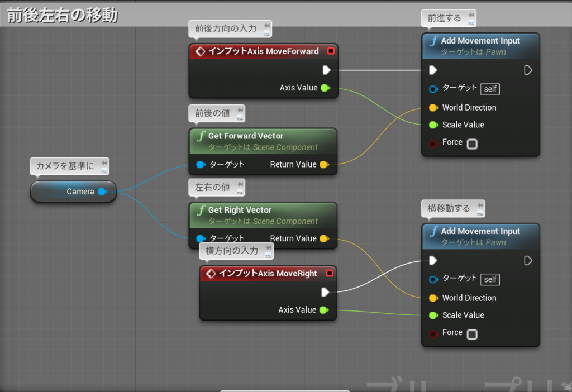
Task: Click the ターゲット pin of the 前進する node
Action: tap(433, 89)
